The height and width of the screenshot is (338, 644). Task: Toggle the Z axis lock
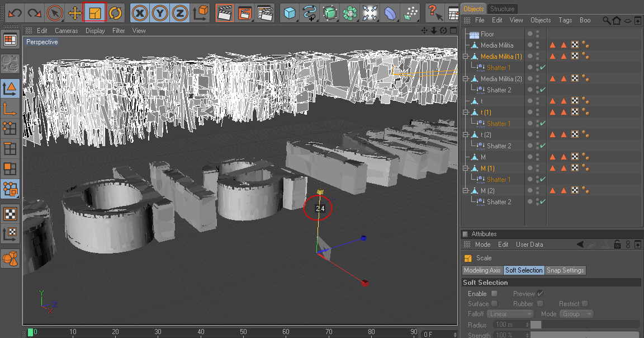(x=180, y=13)
